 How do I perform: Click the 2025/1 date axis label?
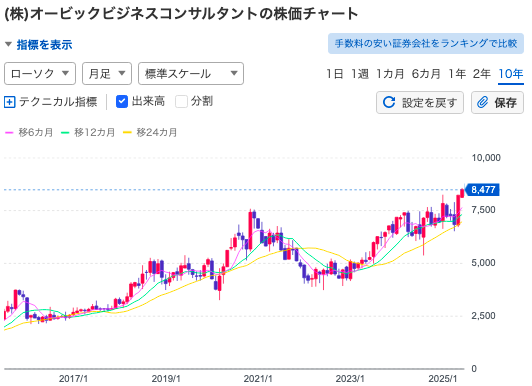coord(443,379)
